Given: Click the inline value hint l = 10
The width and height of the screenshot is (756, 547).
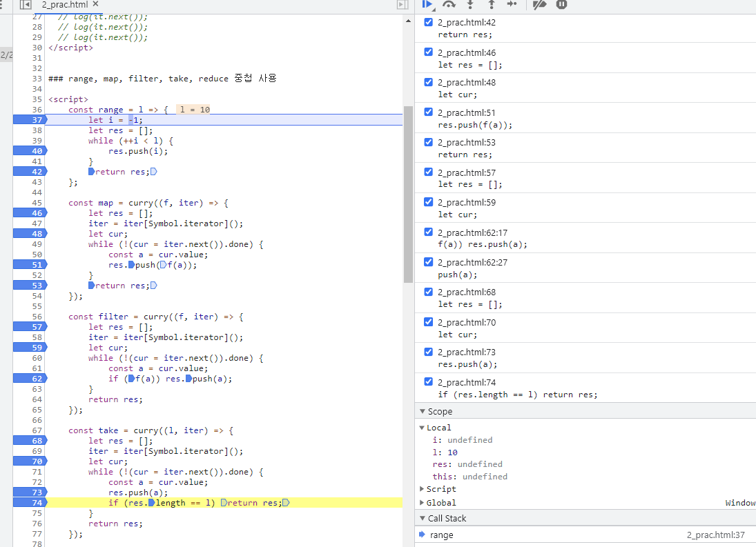Looking at the screenshot, I should coord(195,110).
